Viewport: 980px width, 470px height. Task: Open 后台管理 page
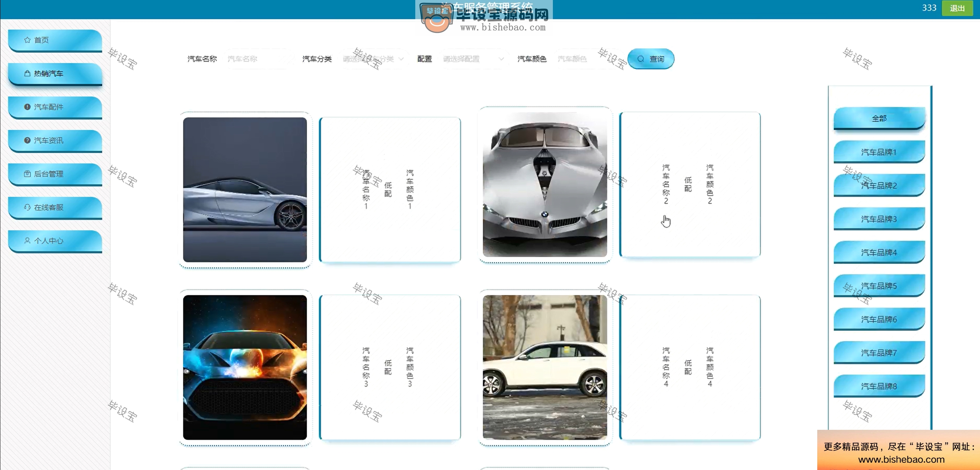[x=55, y=174]
